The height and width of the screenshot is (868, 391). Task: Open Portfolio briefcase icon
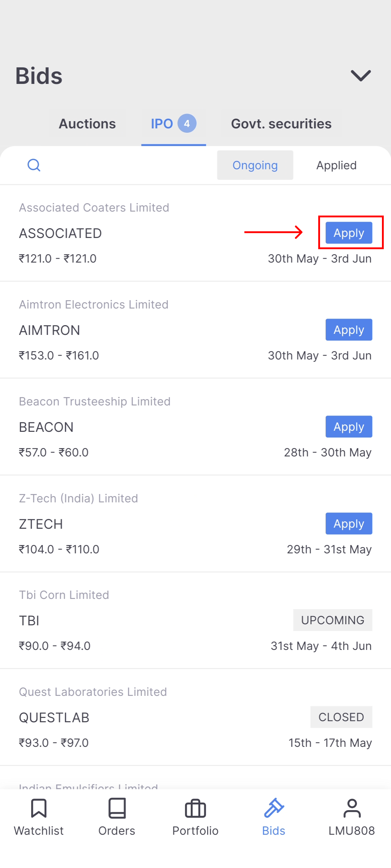195,809
